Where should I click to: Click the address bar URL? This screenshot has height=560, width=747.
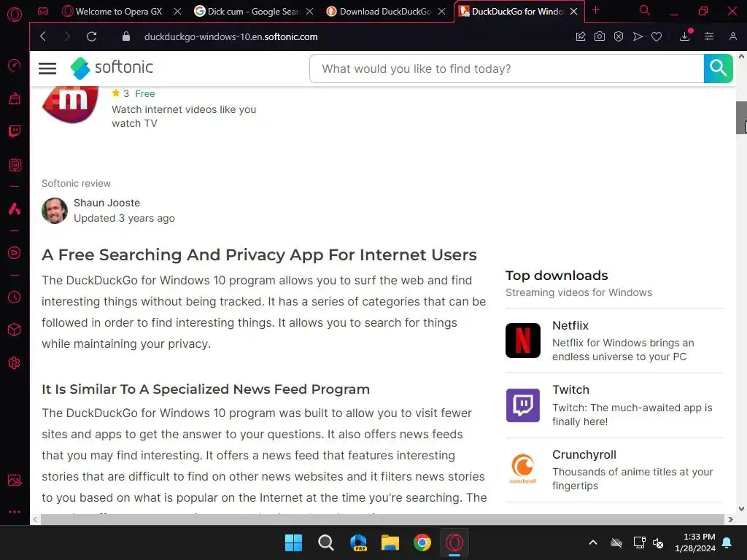(x=231, y=36)
